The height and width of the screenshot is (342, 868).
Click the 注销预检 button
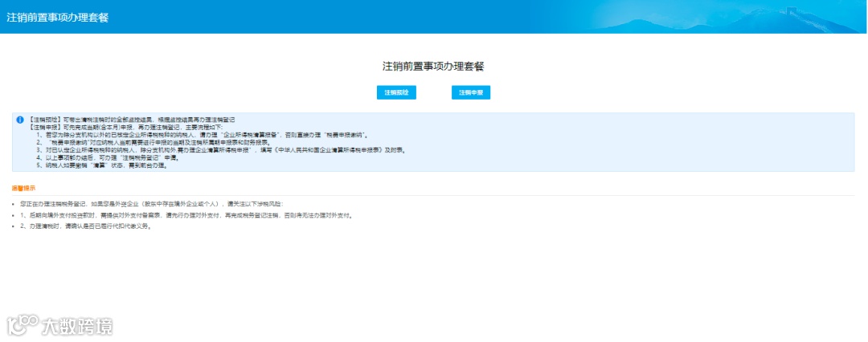click(x=396, y=92)
